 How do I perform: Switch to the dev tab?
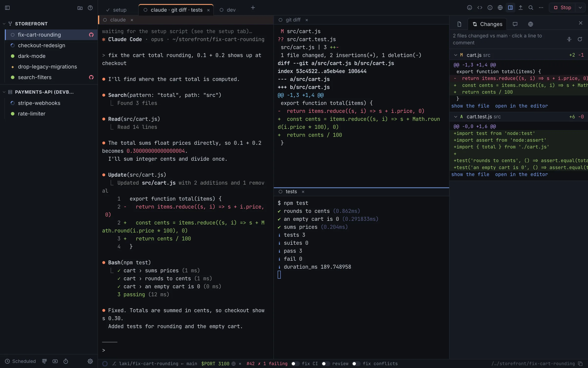(x=228, y=10)
